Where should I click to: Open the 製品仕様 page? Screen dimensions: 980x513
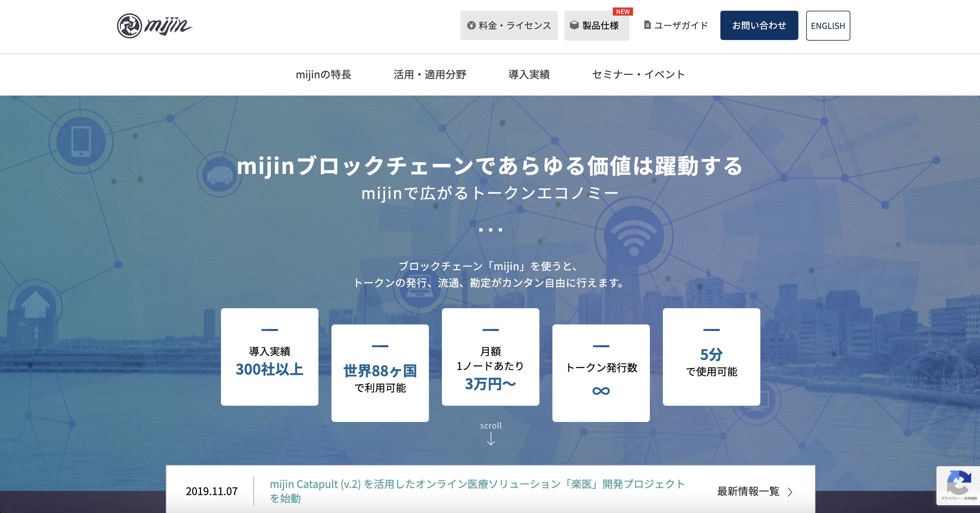[x=597, y=25]
